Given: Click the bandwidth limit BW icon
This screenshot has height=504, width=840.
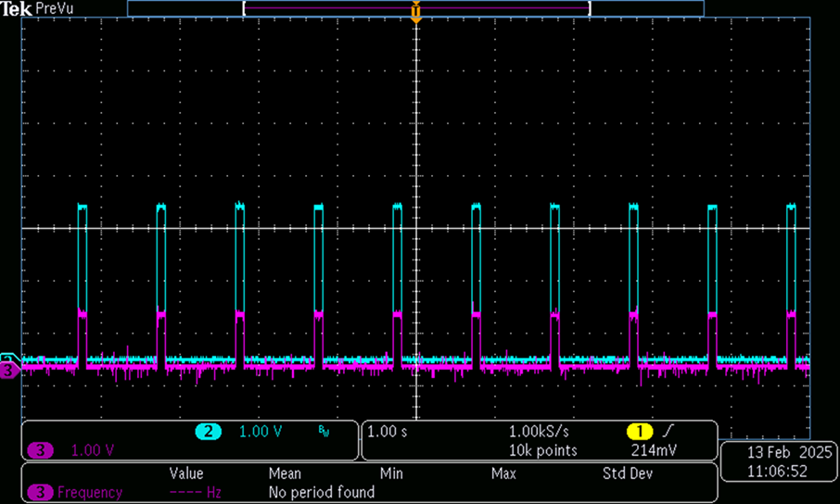Looking at the screenshot, I should [323, 432].
